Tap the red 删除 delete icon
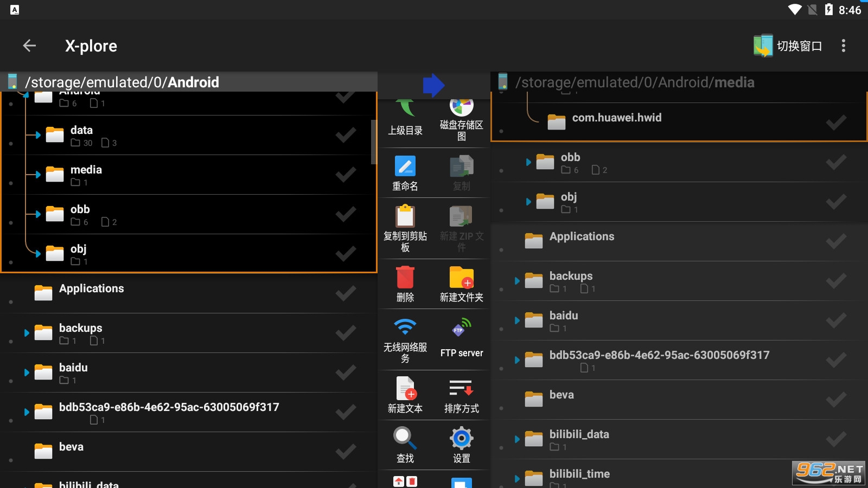Image resolution: width=868 pixels, height=488 pixels. (405, 277)
